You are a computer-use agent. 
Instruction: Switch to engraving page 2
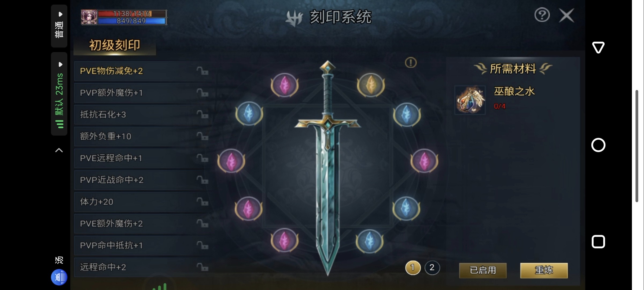point(432,267)
